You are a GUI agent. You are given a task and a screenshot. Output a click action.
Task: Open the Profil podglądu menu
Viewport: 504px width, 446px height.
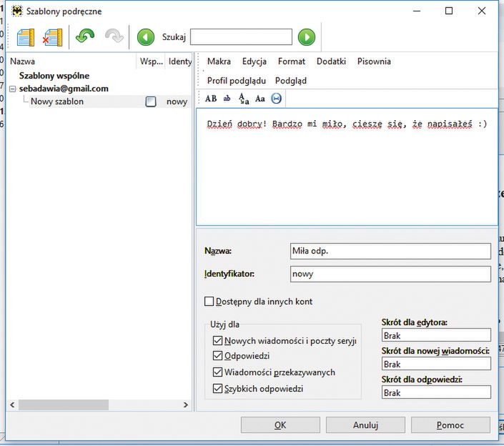click(x=236, y=81)
